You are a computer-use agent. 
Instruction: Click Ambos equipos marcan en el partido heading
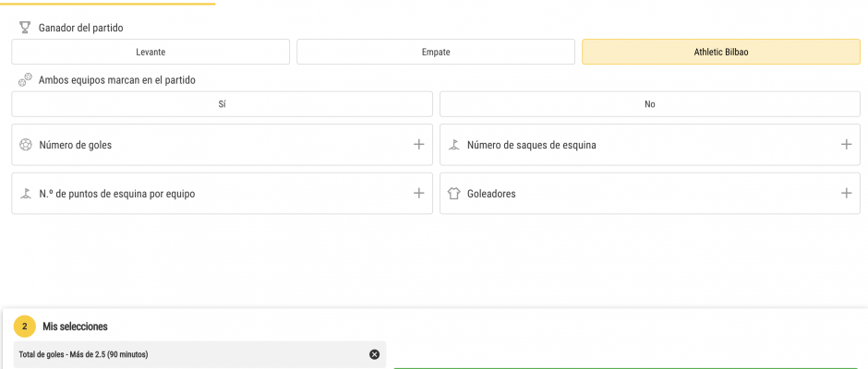pos(116,80)
